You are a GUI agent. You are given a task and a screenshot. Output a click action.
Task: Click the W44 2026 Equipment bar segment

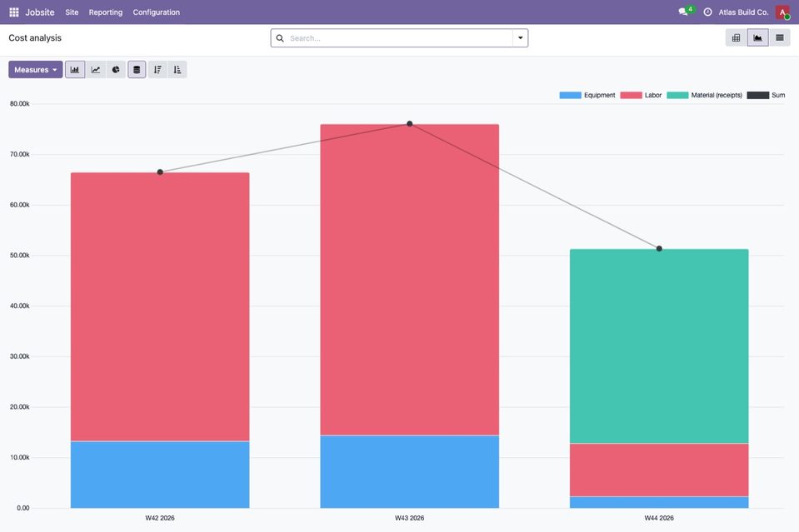click(x=659, y=503)
